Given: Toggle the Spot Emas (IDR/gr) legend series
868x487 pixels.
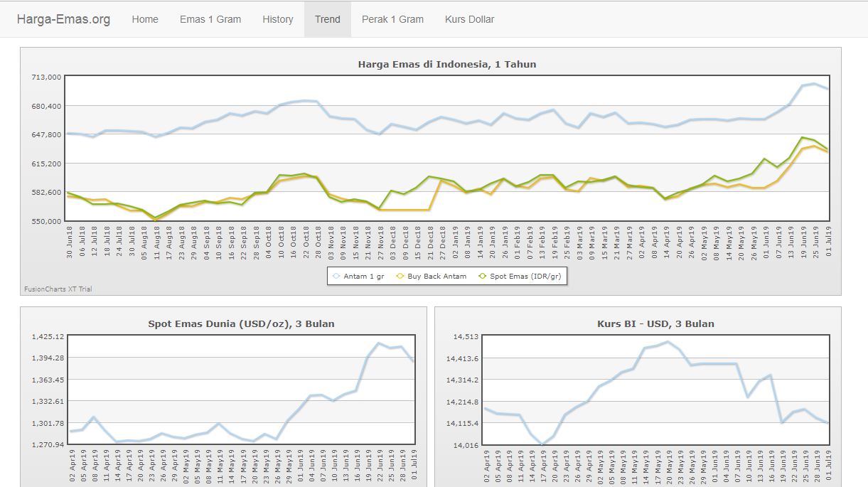Looking at the screenshot, I should [x=521, y=276].
